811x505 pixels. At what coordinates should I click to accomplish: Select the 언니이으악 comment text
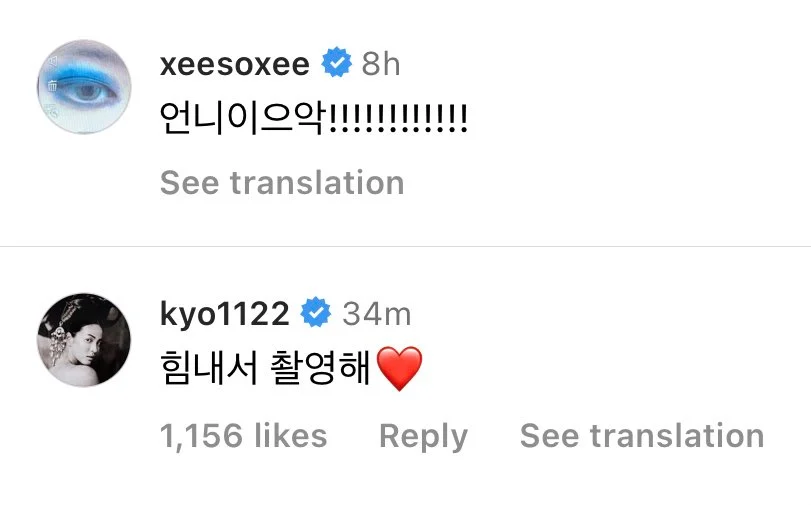point(313,118)
